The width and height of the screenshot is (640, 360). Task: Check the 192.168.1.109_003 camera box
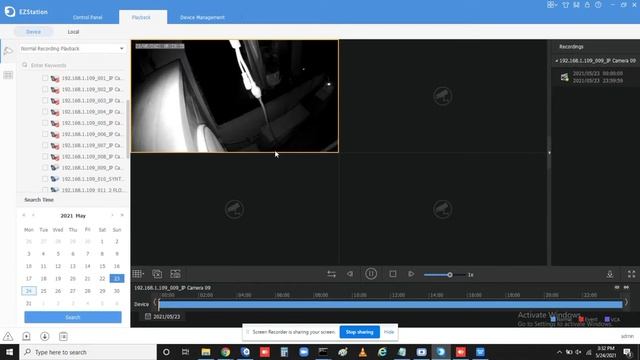tap(45, 100)
